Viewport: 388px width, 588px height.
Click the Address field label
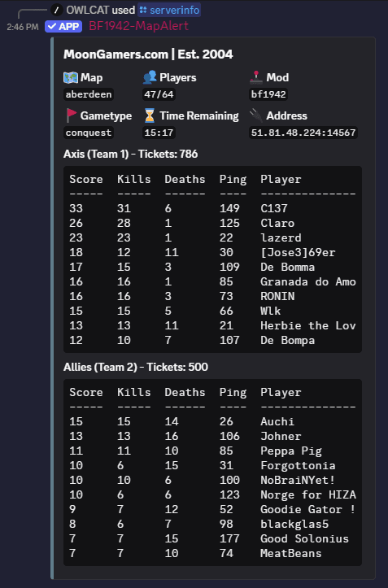[x=286, y=115]
